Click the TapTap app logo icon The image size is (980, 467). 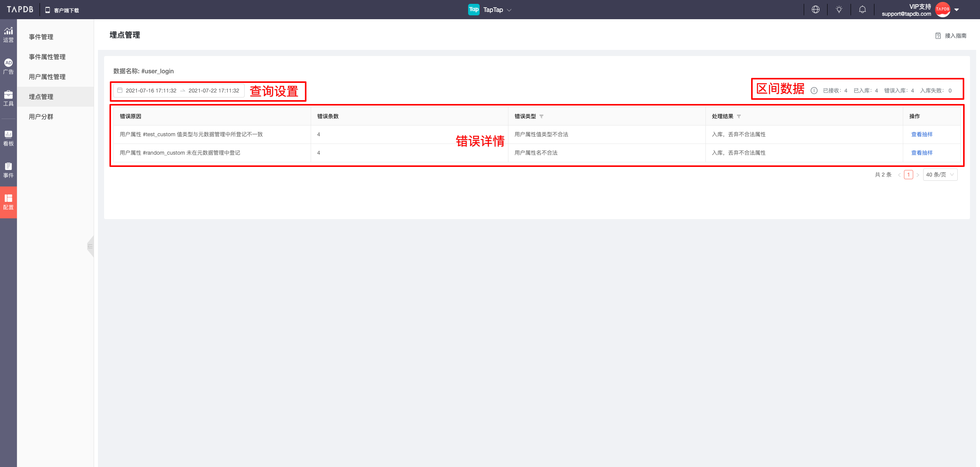click(473, 10)
